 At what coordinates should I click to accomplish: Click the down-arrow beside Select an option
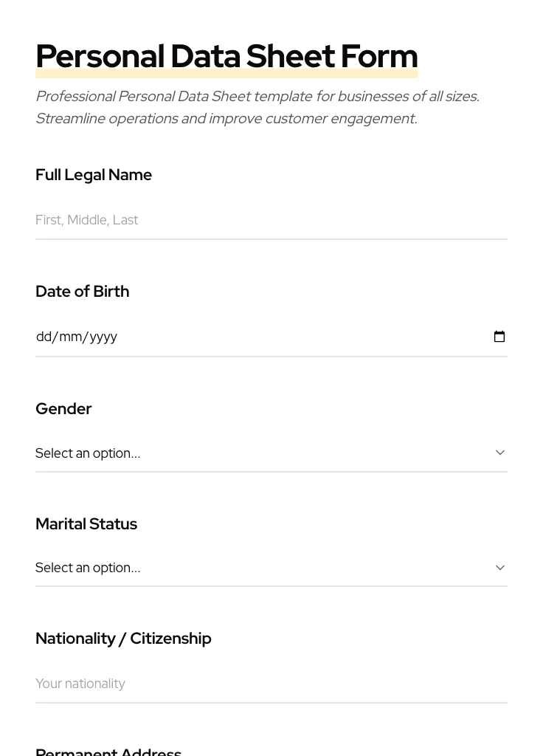point(500,453)
